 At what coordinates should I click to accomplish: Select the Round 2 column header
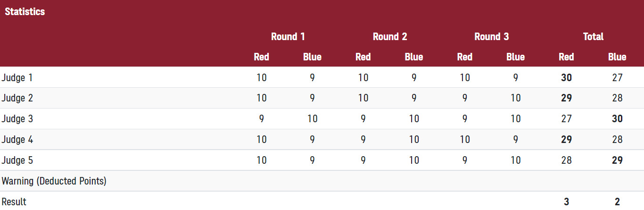(390, 36)
